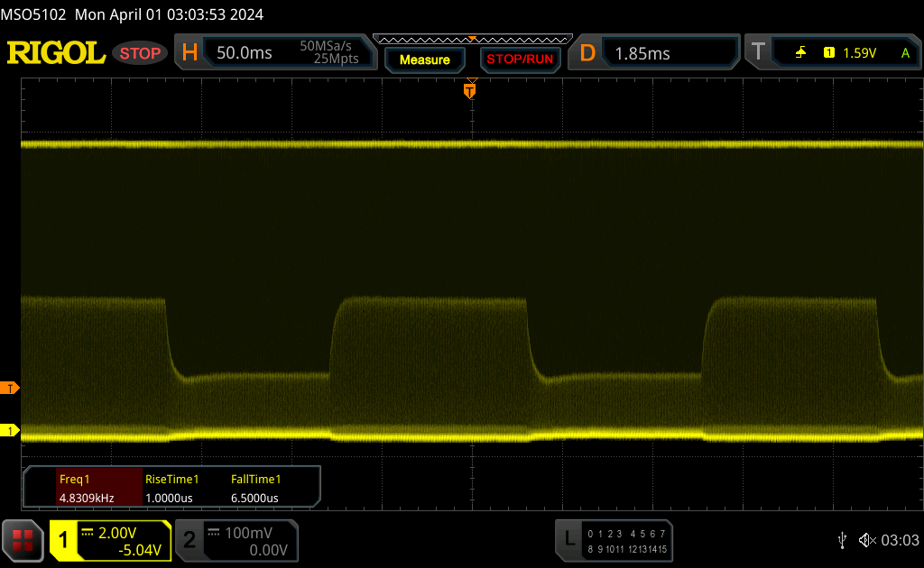Click channel 2 DC coupling icon
The width and height of the screenshot is (924, 568).
[214, 533]
